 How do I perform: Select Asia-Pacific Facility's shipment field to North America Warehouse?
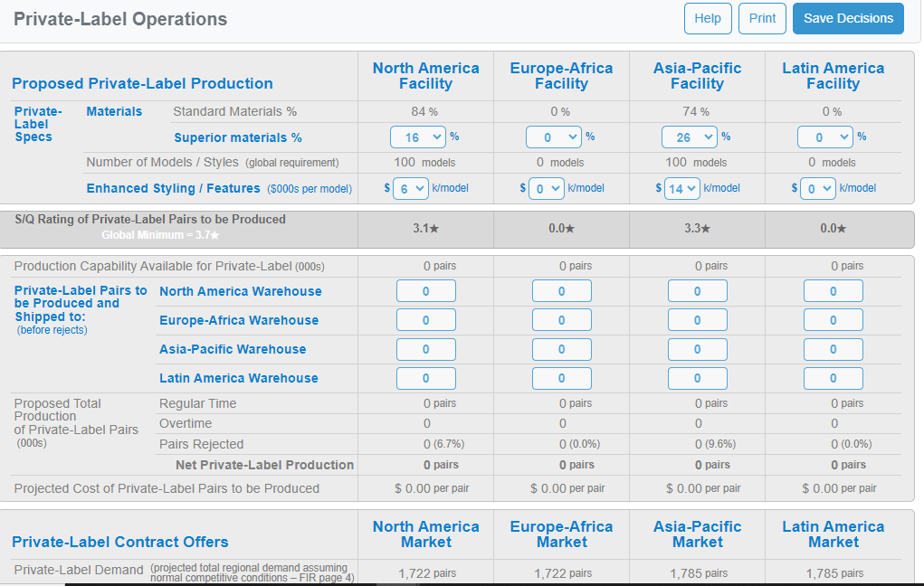tap(697, 290)
